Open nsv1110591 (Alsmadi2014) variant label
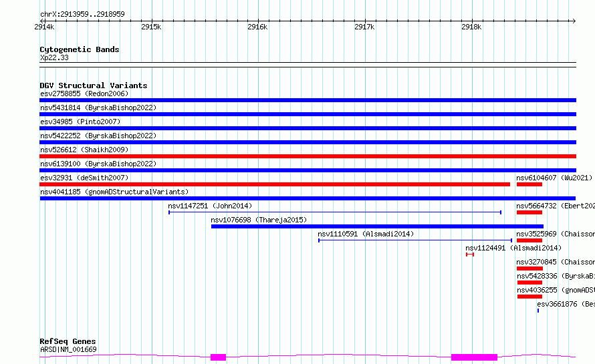 366,234
